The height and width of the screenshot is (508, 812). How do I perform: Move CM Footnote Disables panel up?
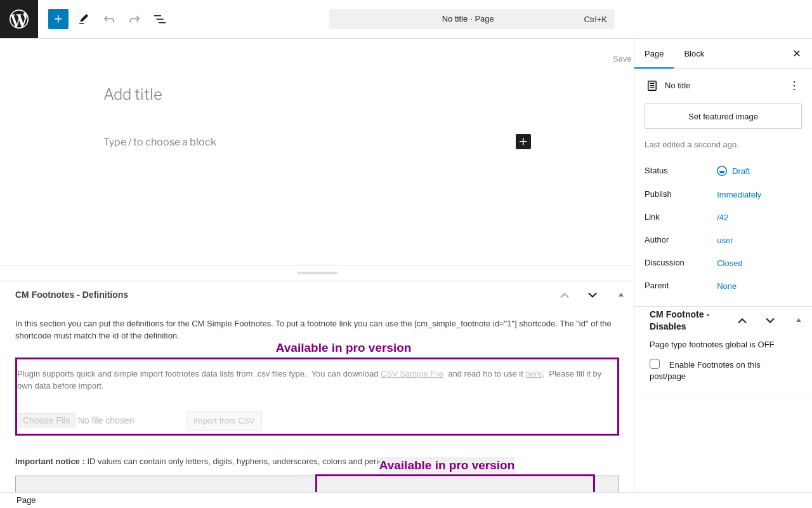(742, 321)
